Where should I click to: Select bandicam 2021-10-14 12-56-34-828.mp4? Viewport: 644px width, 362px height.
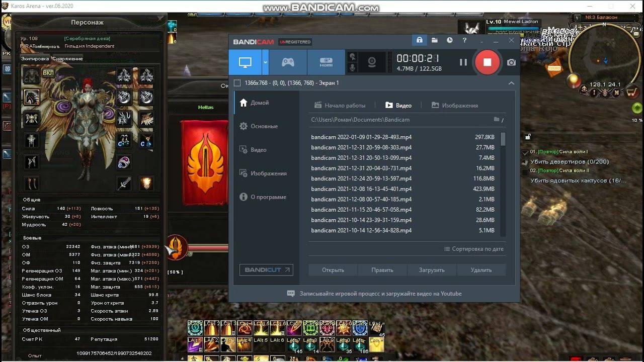point(403,230)
